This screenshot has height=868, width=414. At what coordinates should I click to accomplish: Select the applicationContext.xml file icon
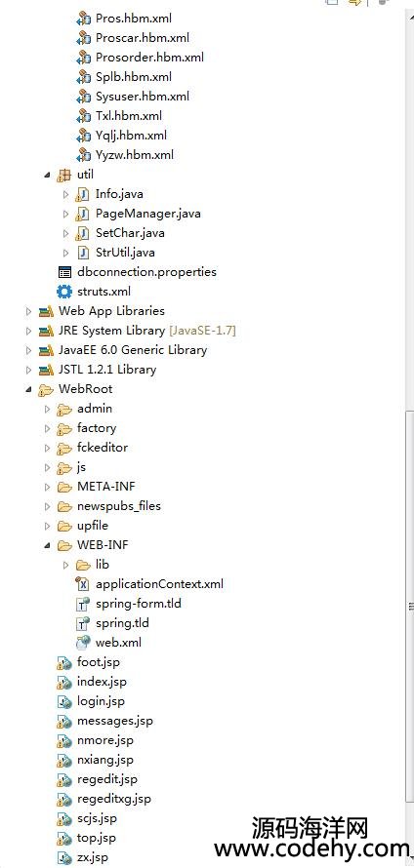[x=83, y=583]
